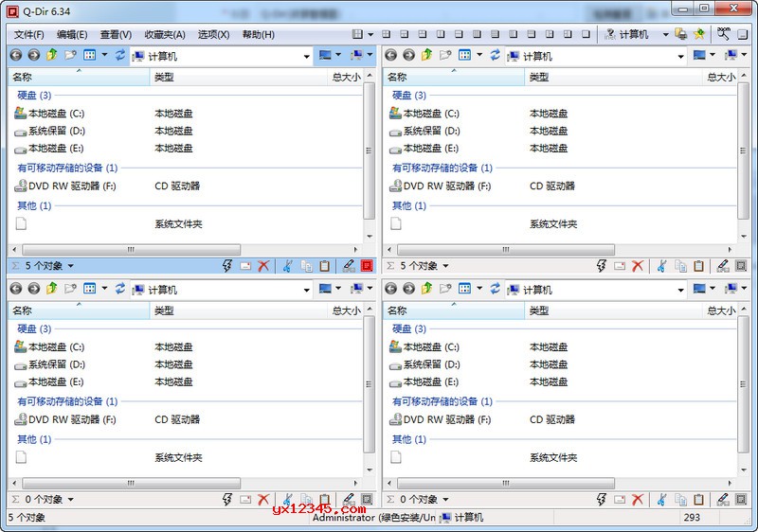Create new folder in top-left pane
The height and width of the screenshot is (532, 758).
(x=70, y=55)
